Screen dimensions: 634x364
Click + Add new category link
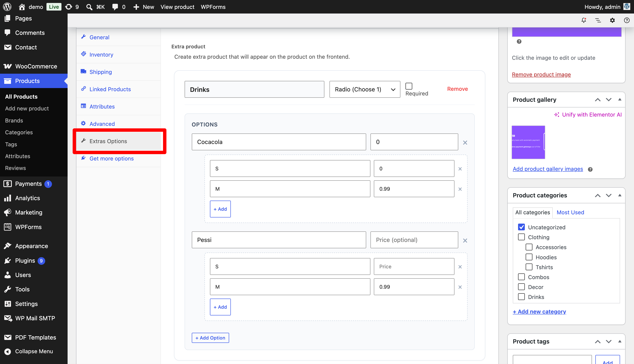coord(539,311)
